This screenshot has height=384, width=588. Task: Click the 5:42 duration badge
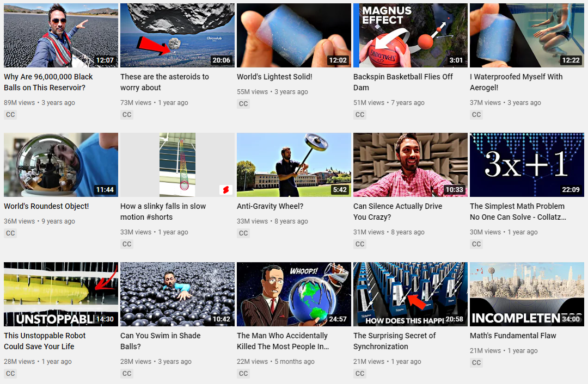tap(340, 190)
